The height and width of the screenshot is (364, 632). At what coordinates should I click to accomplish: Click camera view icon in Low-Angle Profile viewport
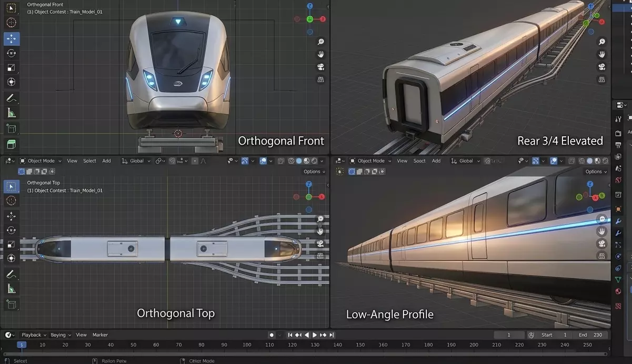click(602, 244)
